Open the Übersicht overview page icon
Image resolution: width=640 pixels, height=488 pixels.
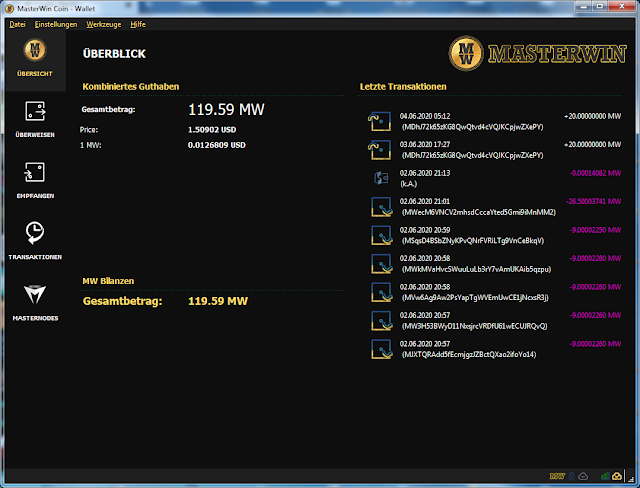coord(35,50)
